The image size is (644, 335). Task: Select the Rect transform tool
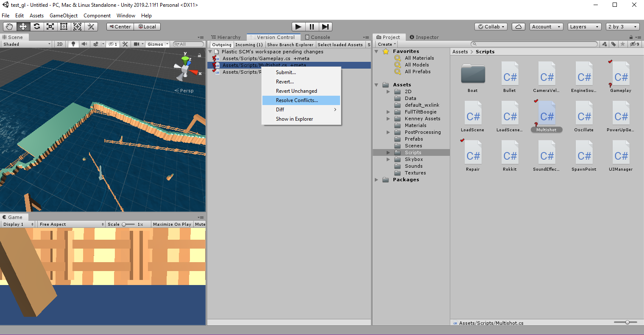[x=64, y=26]
